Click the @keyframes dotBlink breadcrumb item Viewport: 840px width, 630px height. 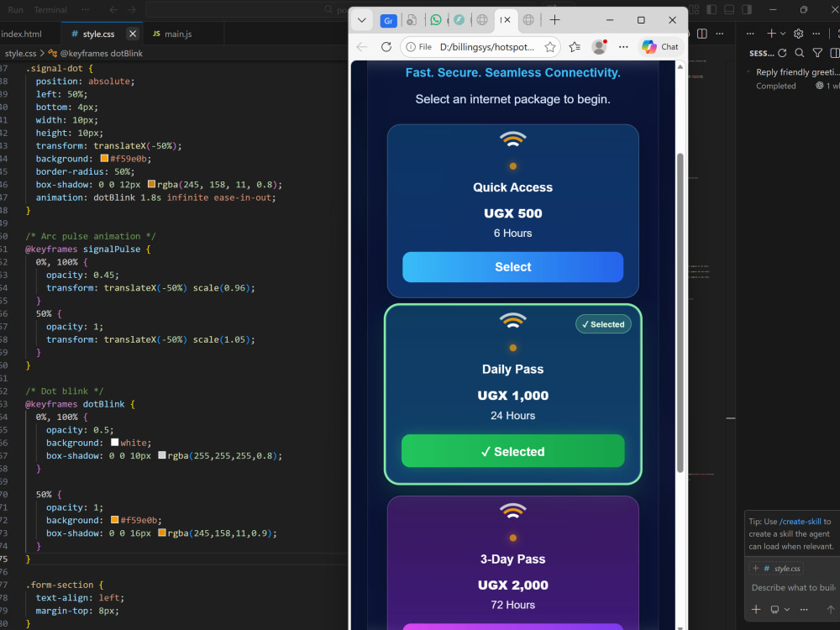(x=96, y=54)
